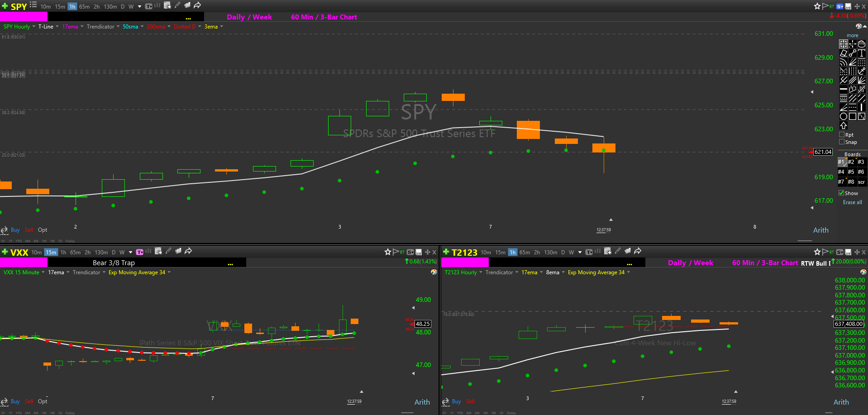Click Erase all drawings link
868x415 pixels.
[x=852, y=202]
